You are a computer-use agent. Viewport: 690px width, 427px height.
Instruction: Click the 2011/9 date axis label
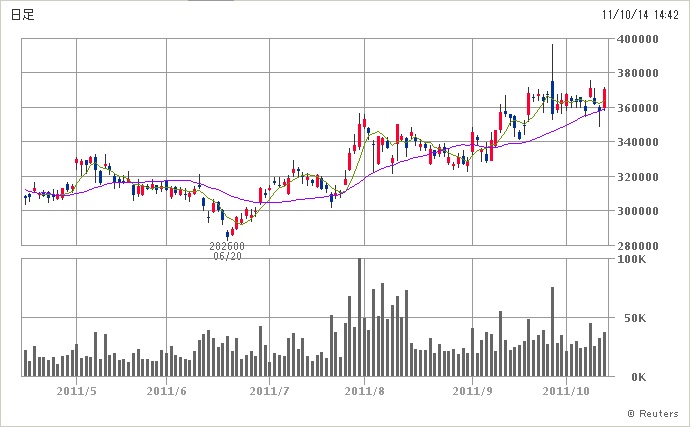[473, 391]
